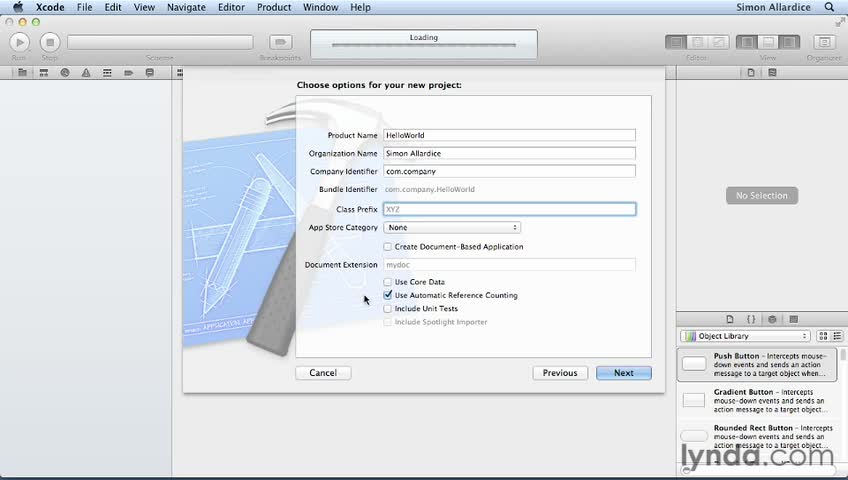
Task: Open the Object Library dropdown
Action: coord(745,336)
